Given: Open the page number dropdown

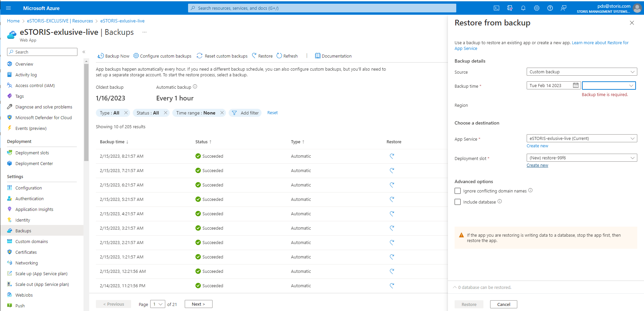Looking at the screenshot, I should (158, 304).
